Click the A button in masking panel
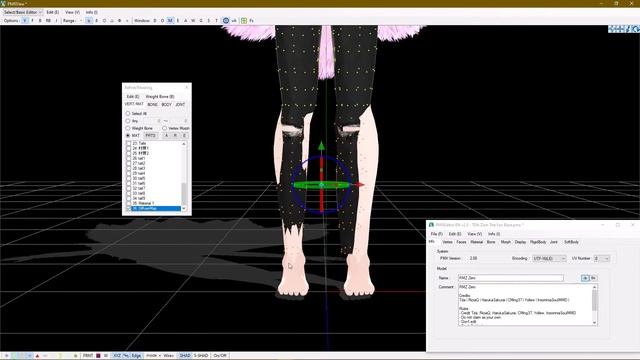This screenshot has height=360, width=640. tap(166, 136)
